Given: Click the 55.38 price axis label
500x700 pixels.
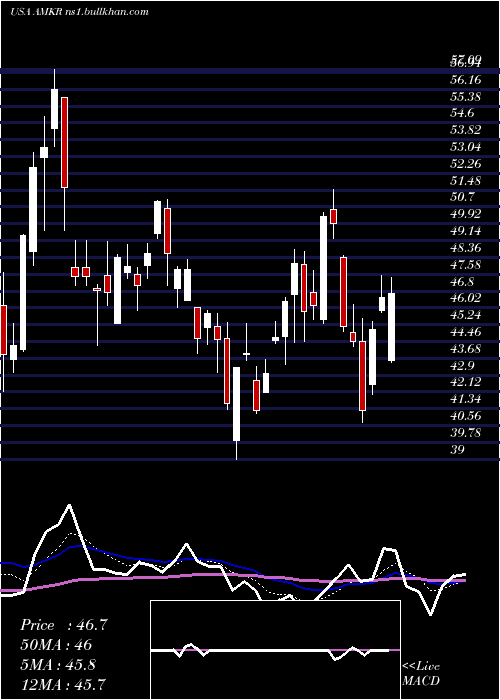Looking at the screenshot, I should pos(466,96).
